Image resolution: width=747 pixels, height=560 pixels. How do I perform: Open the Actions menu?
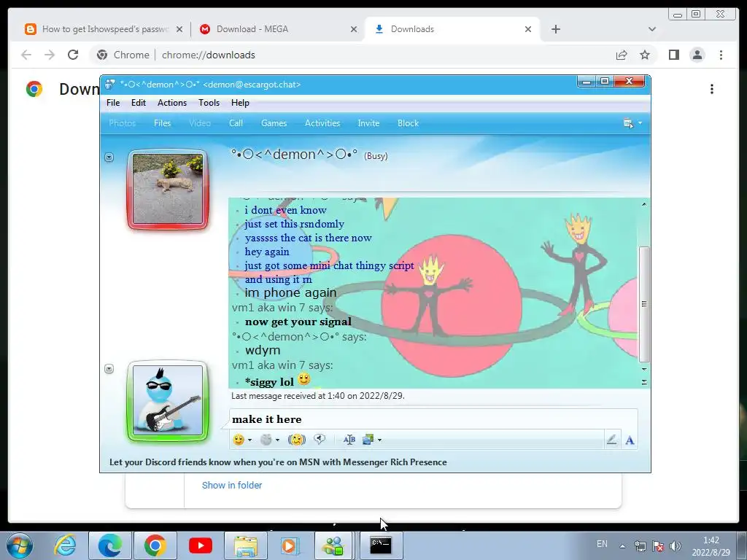coord(172,103)
